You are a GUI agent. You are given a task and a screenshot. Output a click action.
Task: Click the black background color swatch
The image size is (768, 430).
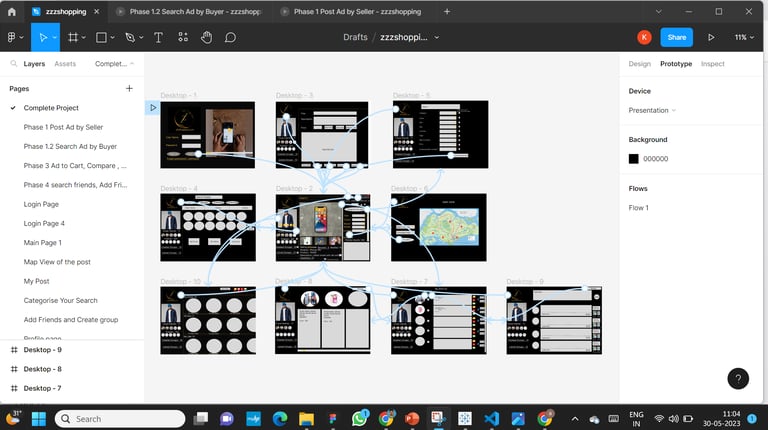pyautogui.click(x=634, y=159)
